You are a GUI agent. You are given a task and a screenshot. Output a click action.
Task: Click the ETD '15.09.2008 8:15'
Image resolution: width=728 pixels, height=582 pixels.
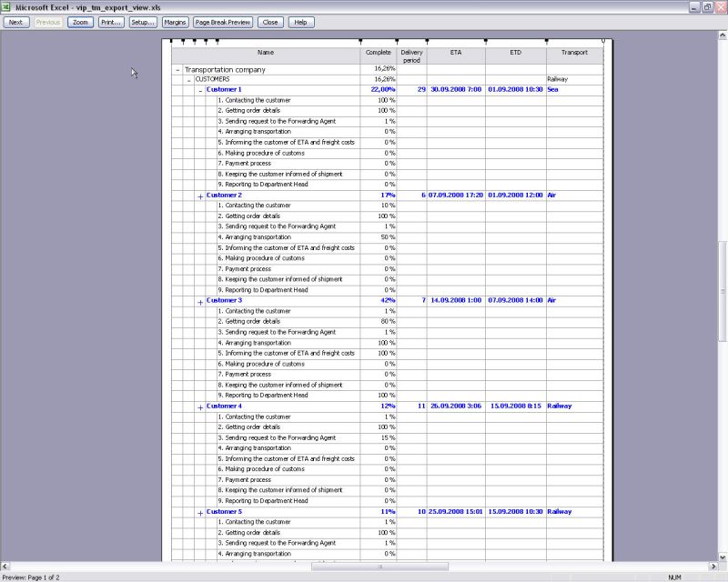pos(516,406)
